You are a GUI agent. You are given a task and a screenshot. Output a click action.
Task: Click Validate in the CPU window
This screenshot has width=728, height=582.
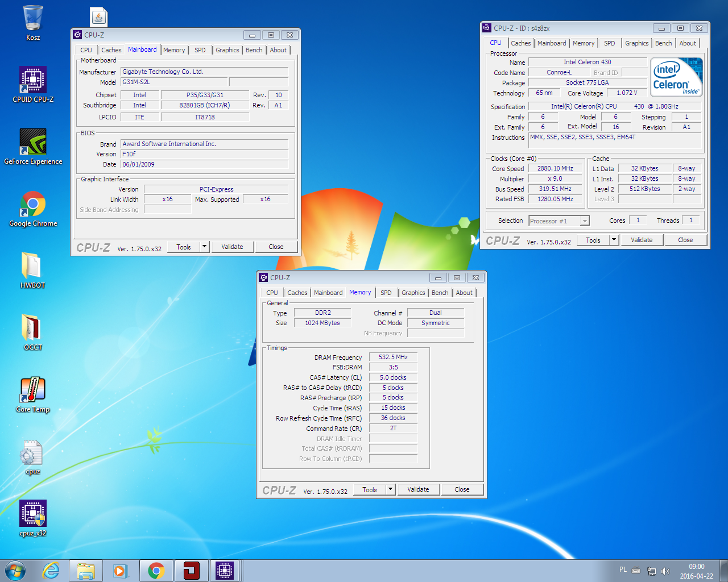(642, 240)
